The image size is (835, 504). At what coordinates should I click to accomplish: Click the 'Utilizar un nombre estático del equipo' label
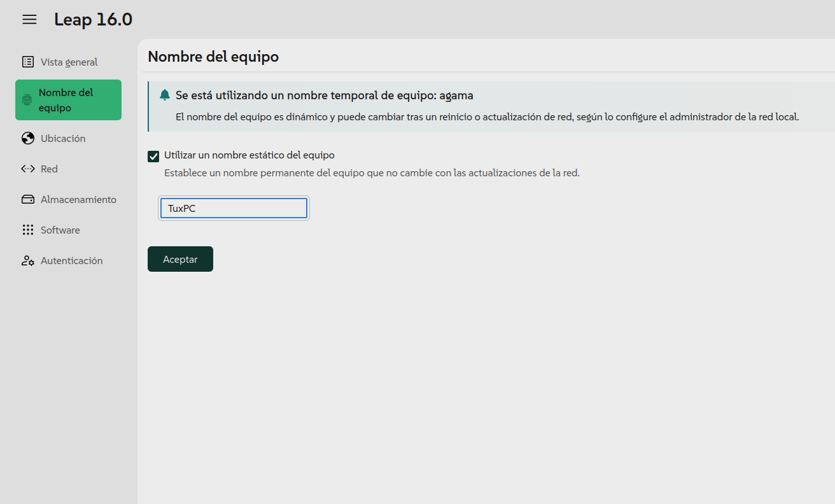pyautogui.click(x=249, y=155)
